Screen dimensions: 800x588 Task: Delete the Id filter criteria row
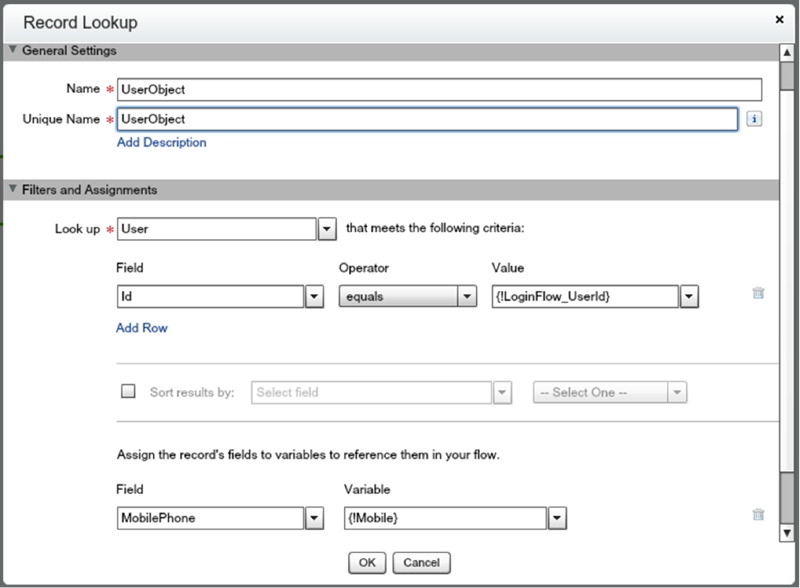pos(758,294)
